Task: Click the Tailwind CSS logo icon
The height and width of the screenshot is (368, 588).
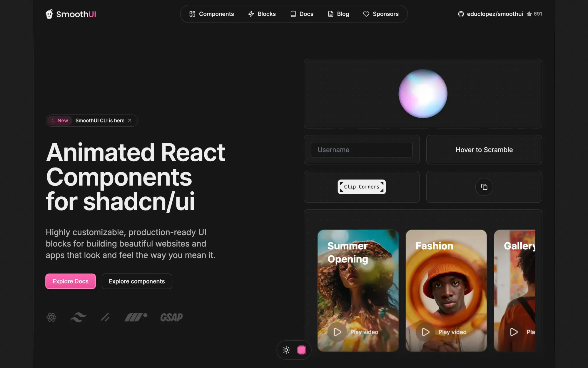Action: [78, 317]
